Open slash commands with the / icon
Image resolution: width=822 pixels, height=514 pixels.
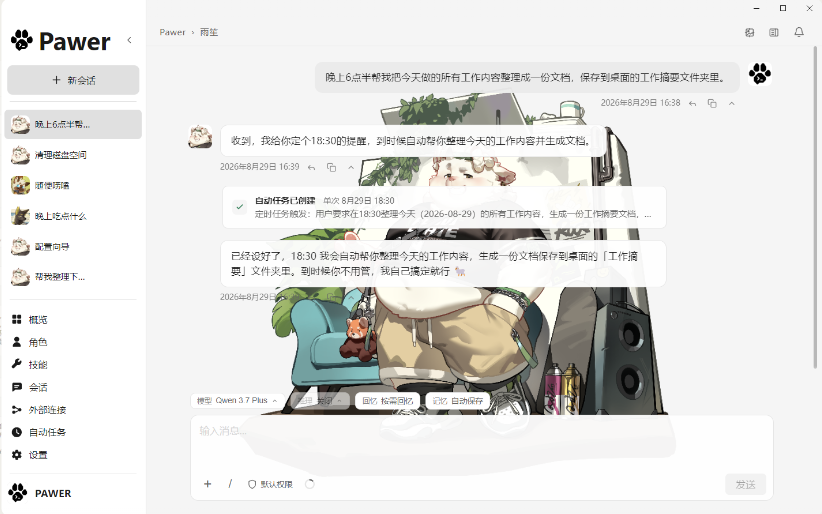230,484
